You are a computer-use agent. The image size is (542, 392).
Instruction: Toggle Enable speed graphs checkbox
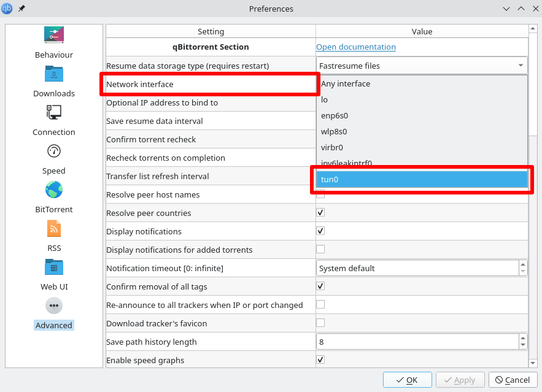point(320,359)
